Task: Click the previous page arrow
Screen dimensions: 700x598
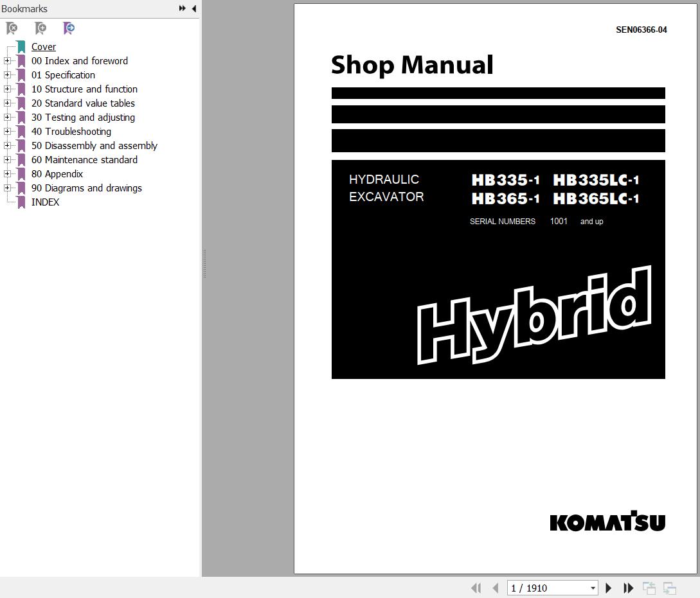Action: tap(496, 588)
